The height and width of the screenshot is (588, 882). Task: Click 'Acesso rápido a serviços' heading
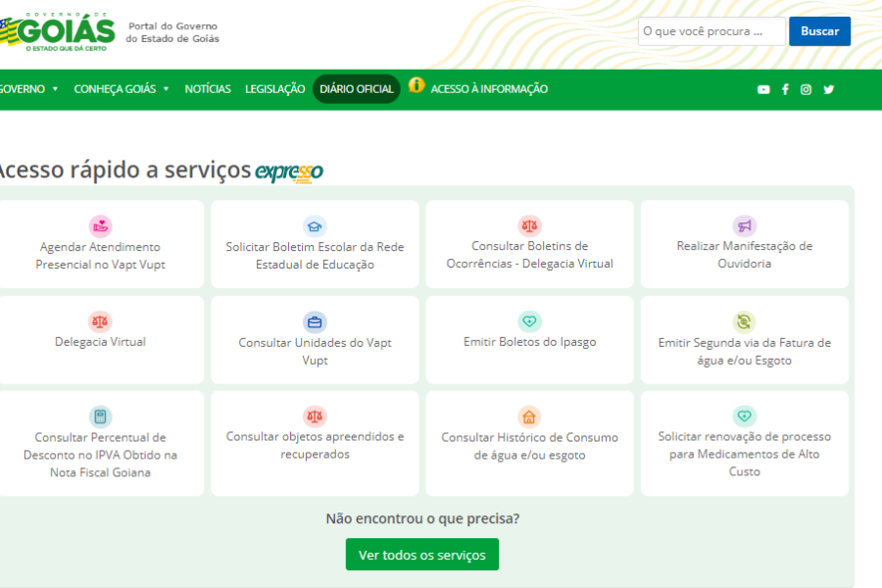pyautogui.click(x=124, y=170)
